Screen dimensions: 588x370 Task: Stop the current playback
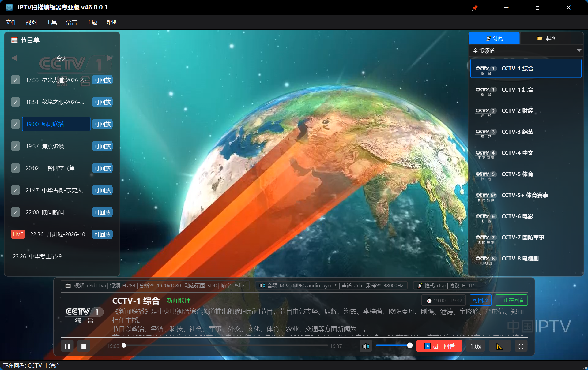coord(84,346)
